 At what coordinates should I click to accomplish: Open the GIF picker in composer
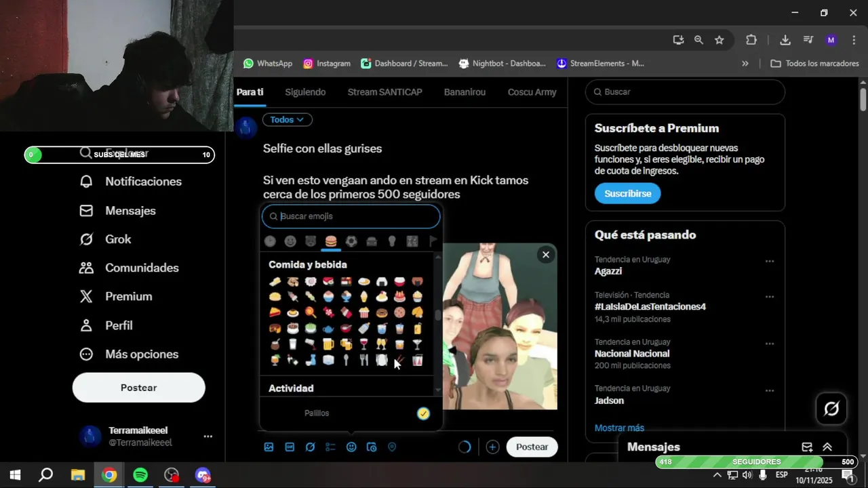290,447
